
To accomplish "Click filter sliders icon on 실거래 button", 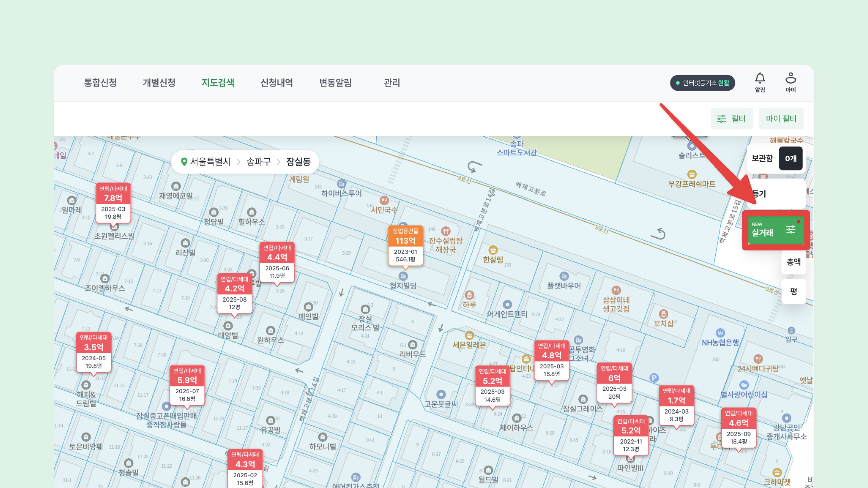I will (790, 230).
